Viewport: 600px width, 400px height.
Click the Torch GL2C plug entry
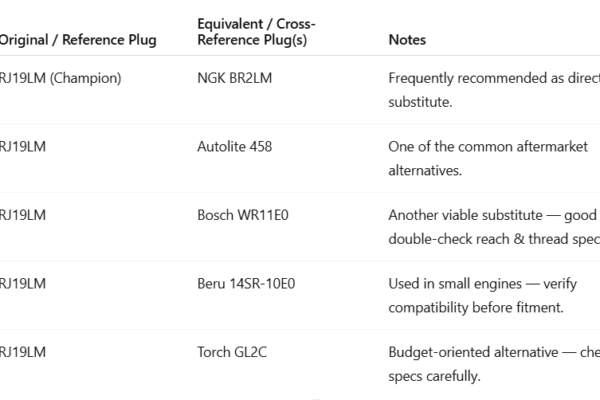[x=229, y=352]
